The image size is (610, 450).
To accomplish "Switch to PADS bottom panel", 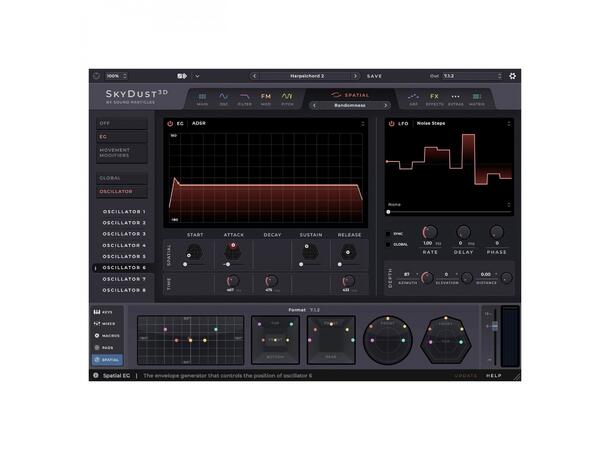I will pyautogui.click(x=104, y=348).
